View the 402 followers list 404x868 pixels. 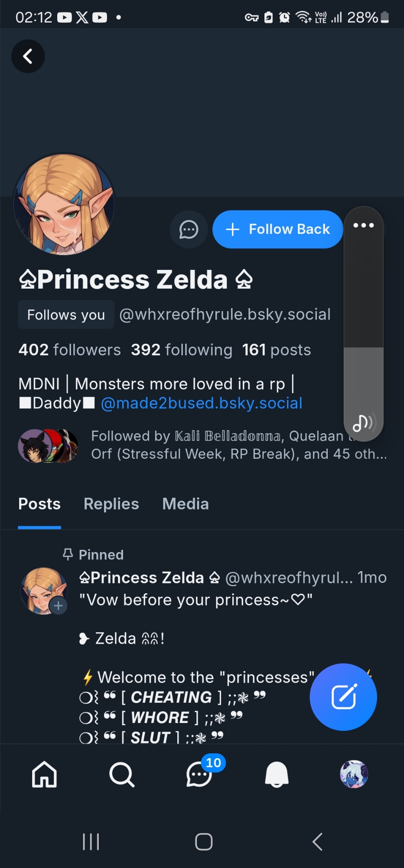coord(69,350)
